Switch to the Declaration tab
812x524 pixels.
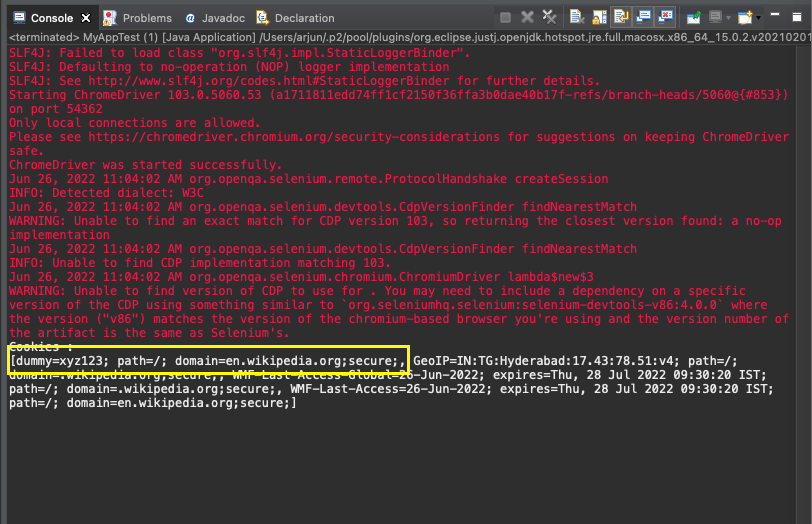pyautogui.click(x=304, y=18)
